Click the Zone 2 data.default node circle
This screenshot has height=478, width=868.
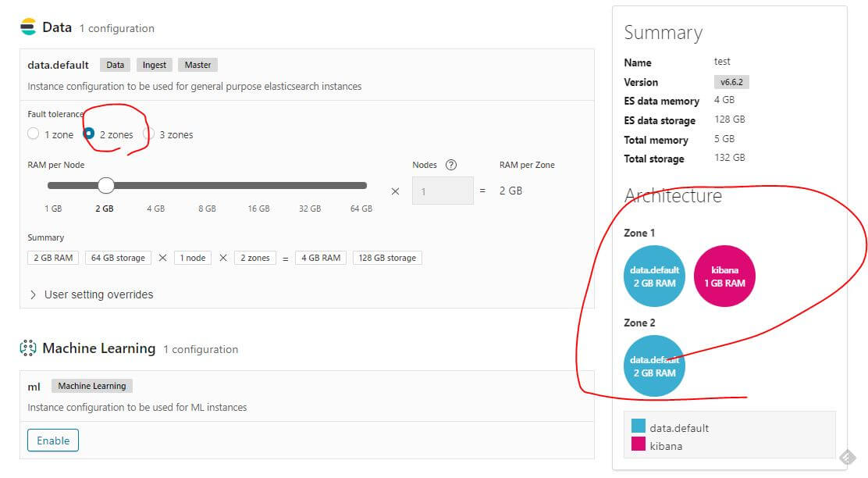[654, 366]
